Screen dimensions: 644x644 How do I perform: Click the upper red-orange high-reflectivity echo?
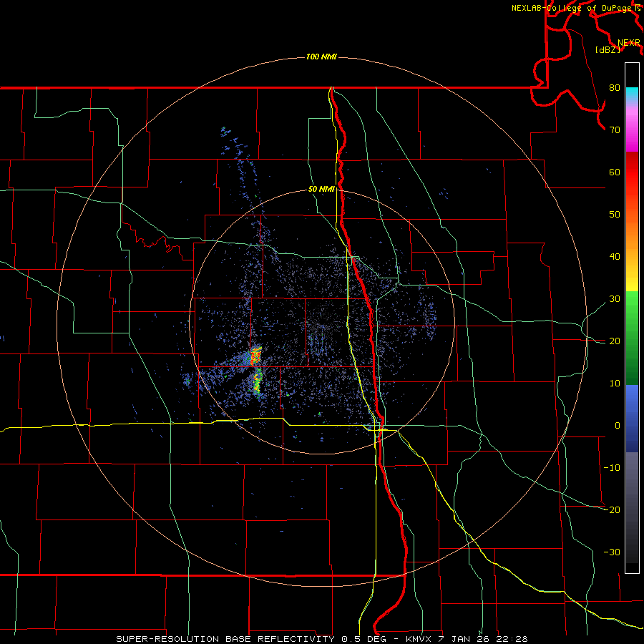click(256, 356)
